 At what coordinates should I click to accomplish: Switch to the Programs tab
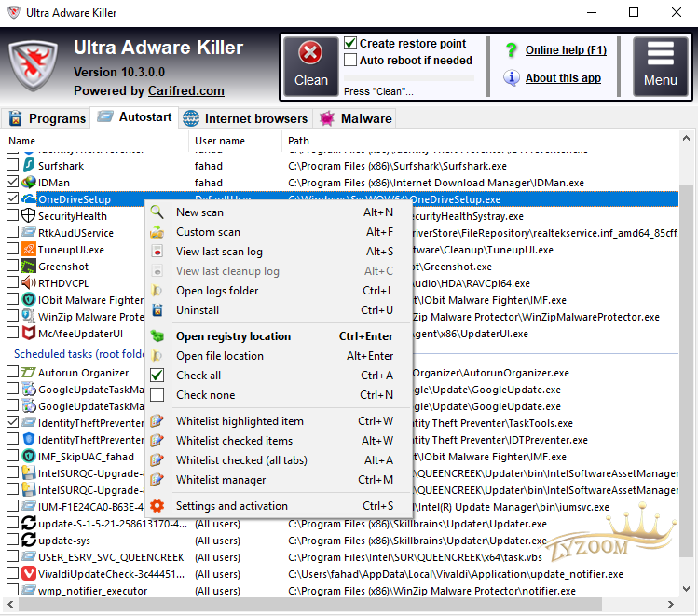(x=47, y=118)
